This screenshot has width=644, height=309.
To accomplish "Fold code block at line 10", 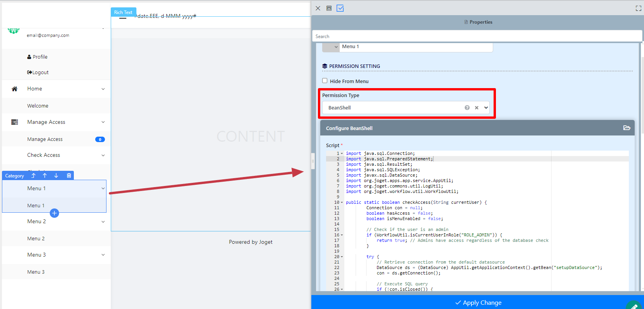I will (342, 203).
